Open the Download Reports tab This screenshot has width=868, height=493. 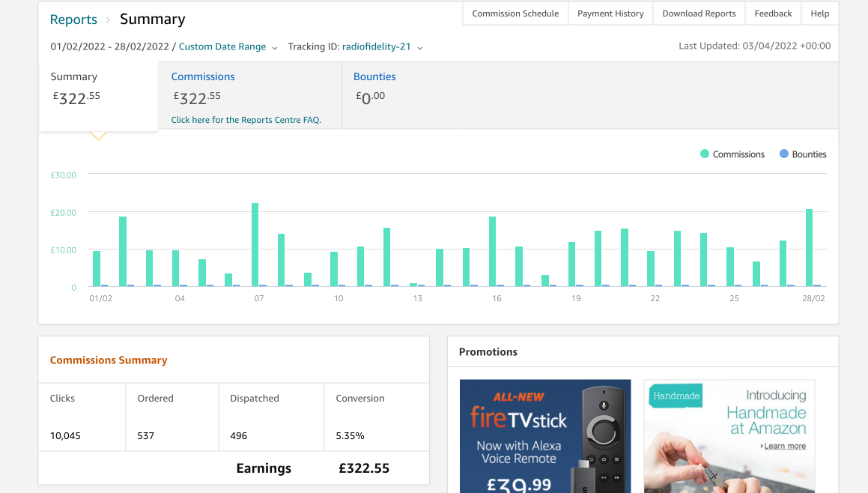pos(699,13)
